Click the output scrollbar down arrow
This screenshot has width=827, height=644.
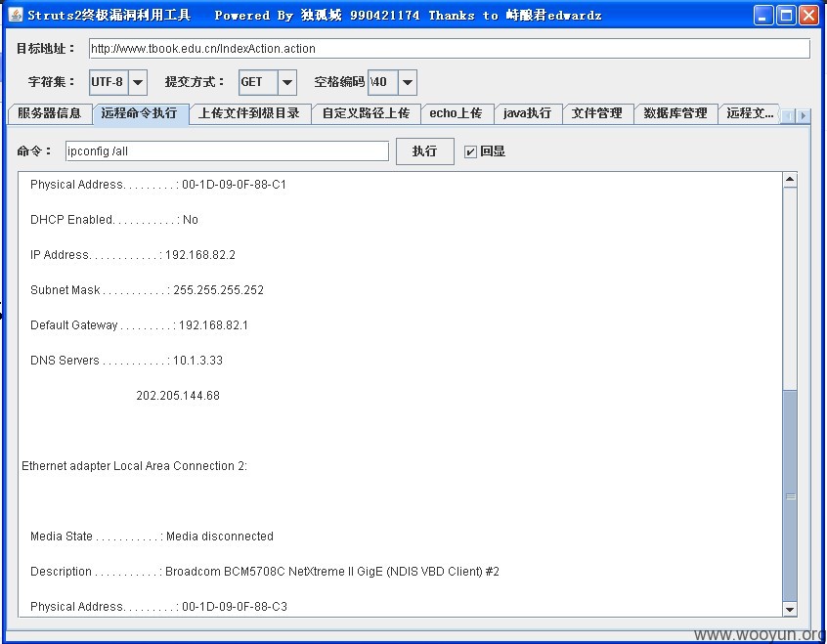coord(790,609)
